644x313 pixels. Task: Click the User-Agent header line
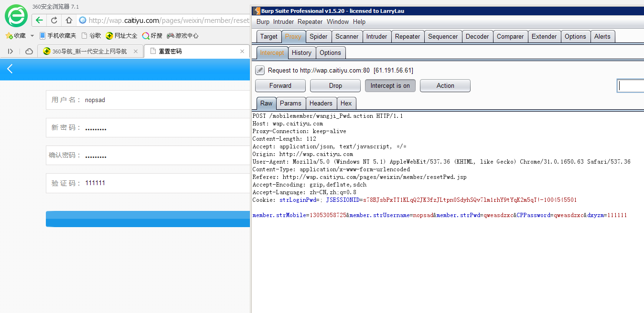coord(441,162)
